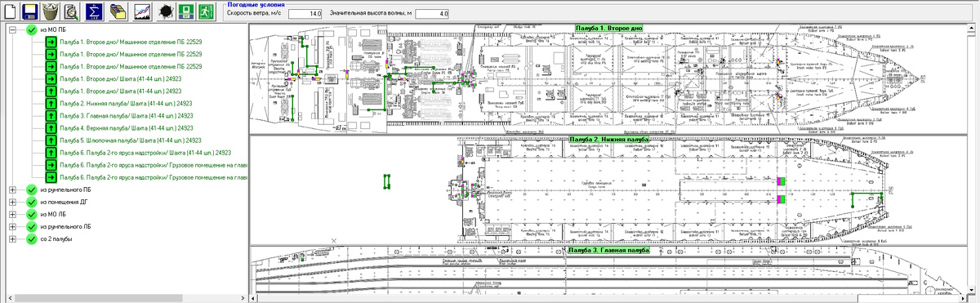Select 'Палуба 5. Шлюпочная палуба/ Шахта' row

click(x=130, y=140)
